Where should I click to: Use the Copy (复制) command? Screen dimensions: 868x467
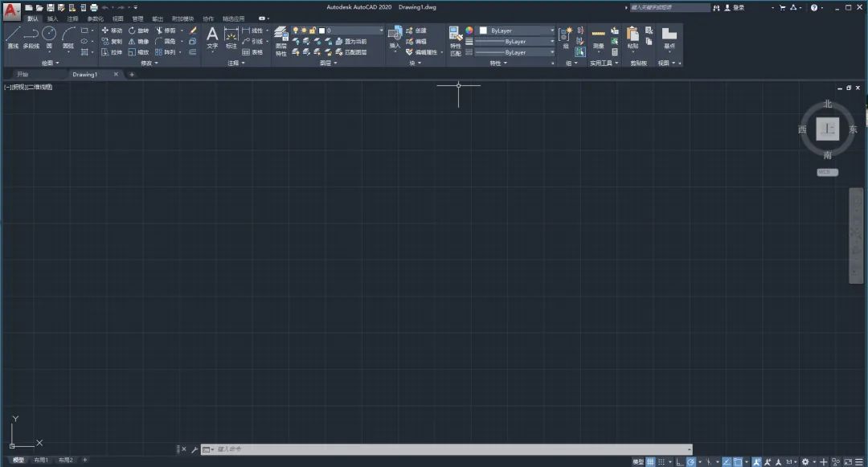point(112,42)
